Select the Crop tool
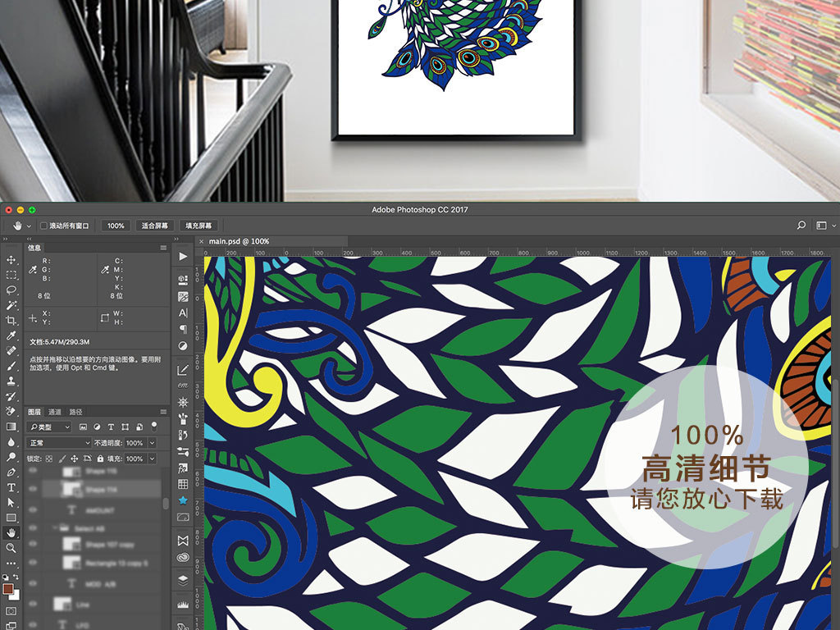The image size is (840, 630). point(11,319)
